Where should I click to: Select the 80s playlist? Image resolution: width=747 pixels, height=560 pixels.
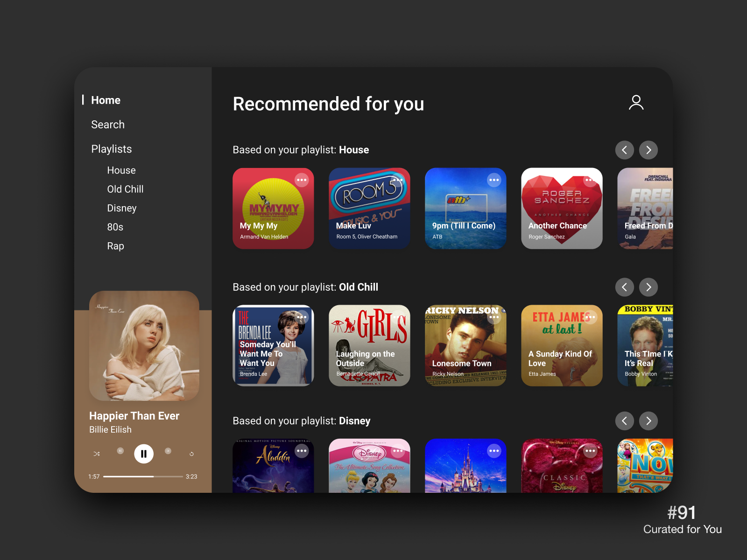[115, 227]
